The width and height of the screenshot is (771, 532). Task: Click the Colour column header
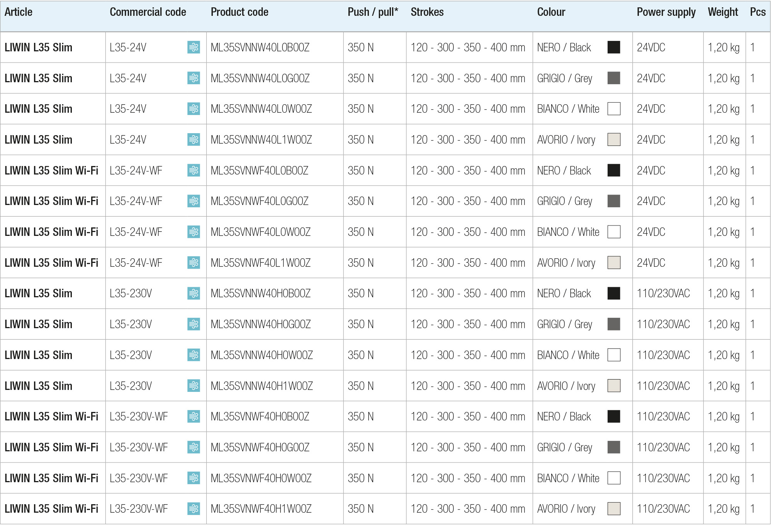tap(551, 12)
